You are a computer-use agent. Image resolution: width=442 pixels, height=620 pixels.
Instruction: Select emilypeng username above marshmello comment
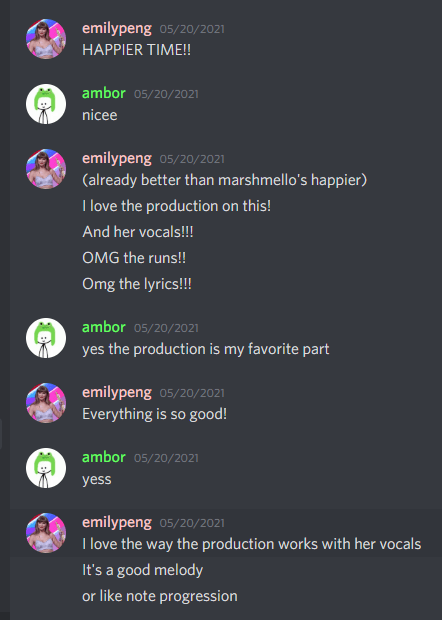[117, 159]
